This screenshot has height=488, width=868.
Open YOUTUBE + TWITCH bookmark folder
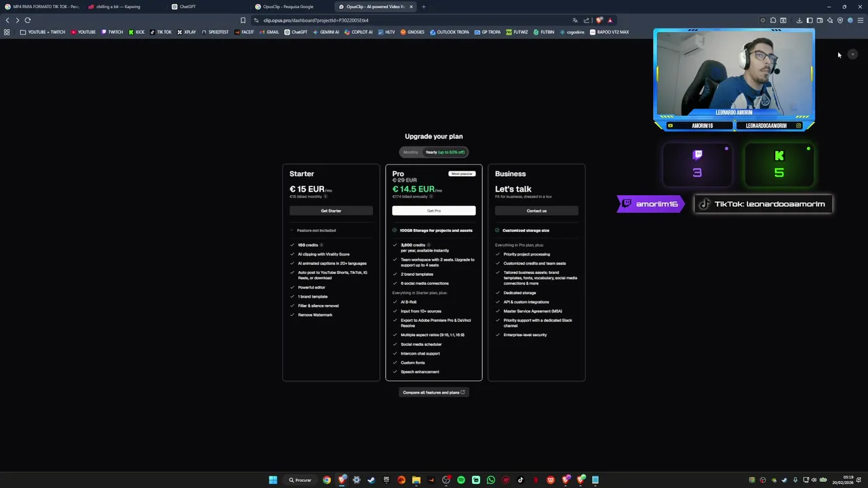coord(43,32)
